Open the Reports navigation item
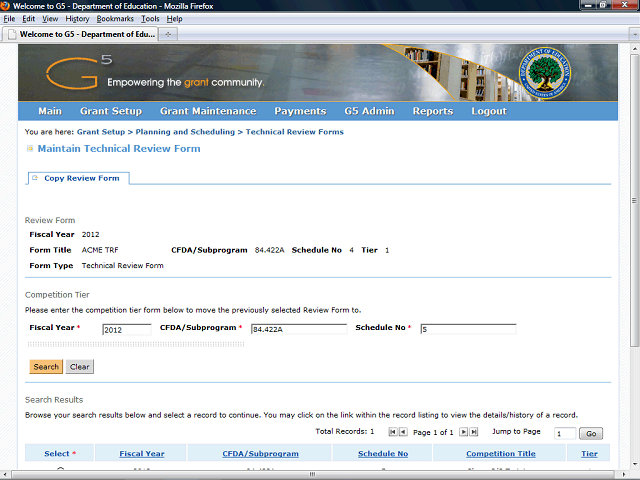The image size is (640, 480). [x=433, y=111]
